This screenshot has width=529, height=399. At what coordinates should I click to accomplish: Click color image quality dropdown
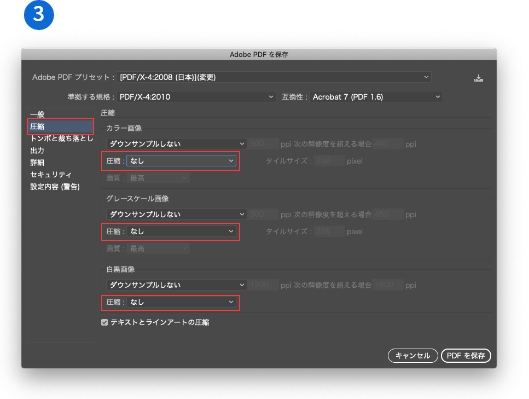tap(158, 178)
